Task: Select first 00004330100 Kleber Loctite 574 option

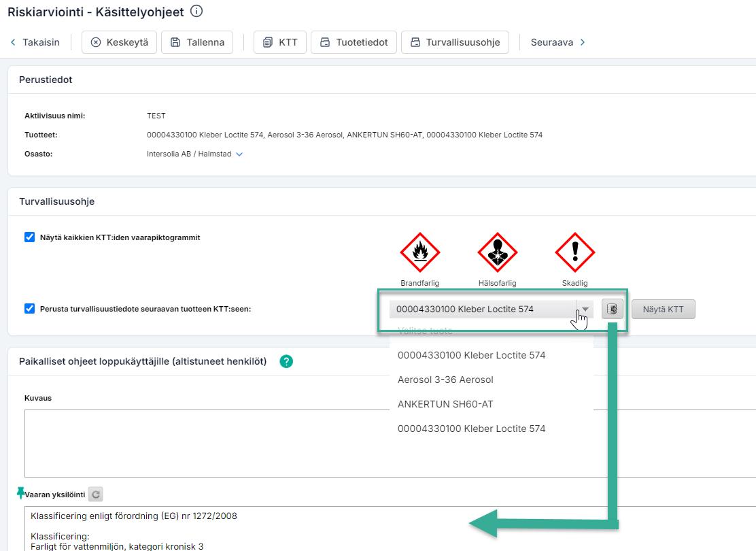Action: point(492,355)
